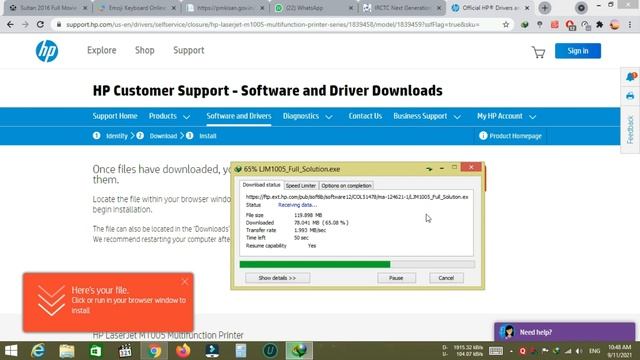This screenshot has width=640, height=360.
Task: Open the Need help? chat widget
Action: (x=564, y=332)
